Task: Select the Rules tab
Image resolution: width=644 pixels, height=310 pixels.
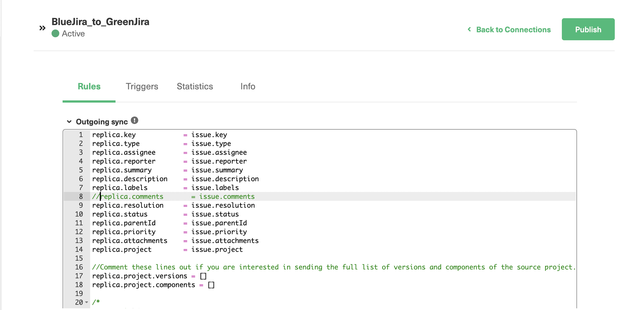Action: 89,86
